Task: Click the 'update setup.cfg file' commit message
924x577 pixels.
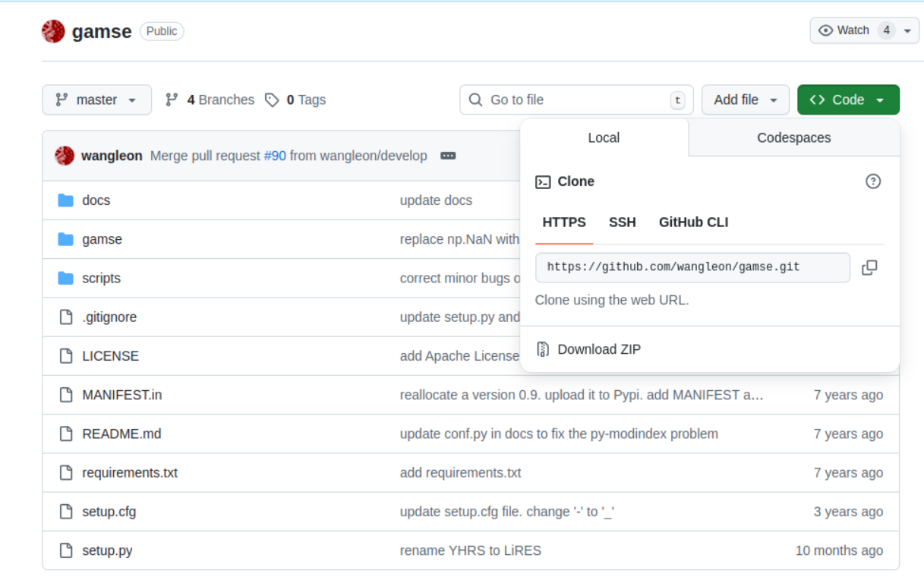Action: (x=506, y=512)
